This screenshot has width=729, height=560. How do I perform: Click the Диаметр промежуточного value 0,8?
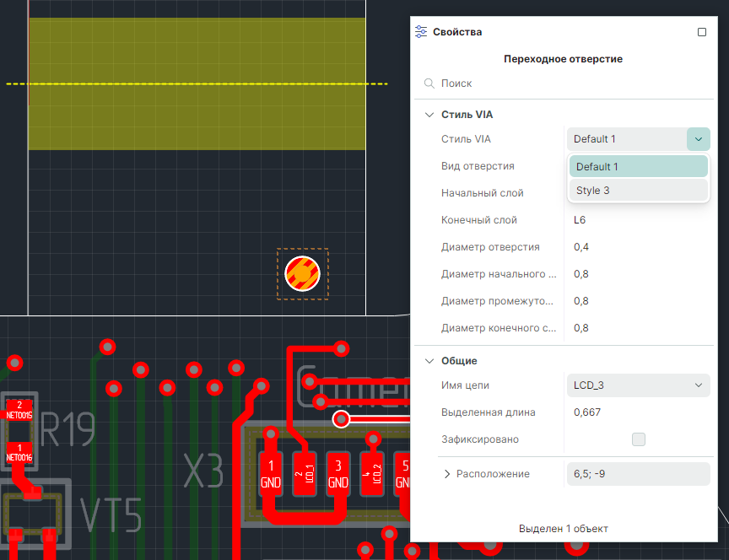(x=581, y=301)
